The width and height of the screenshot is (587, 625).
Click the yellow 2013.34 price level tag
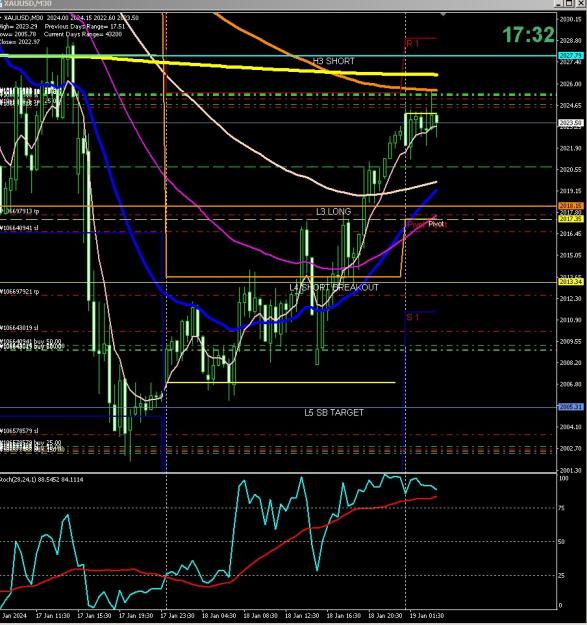tap(571, 282)
